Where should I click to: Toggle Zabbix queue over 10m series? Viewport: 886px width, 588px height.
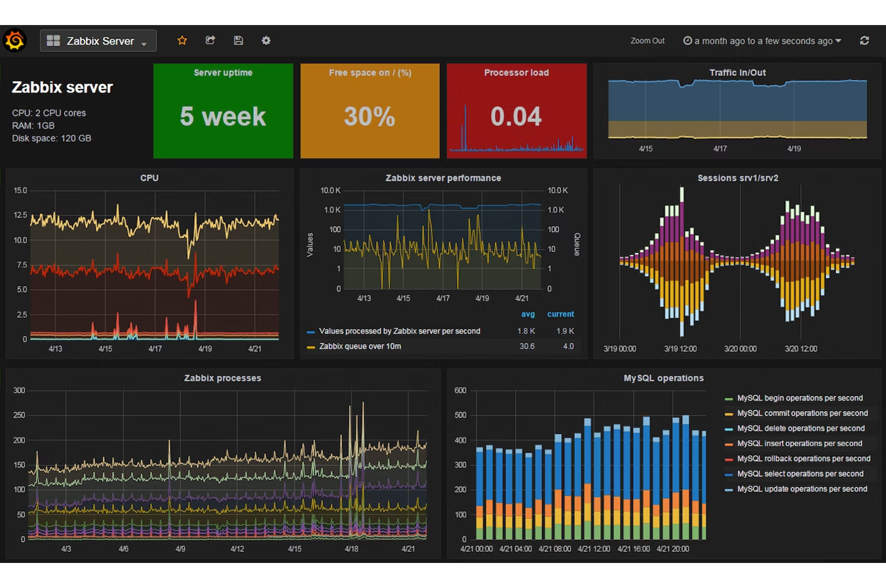click(x=360, y=346)
